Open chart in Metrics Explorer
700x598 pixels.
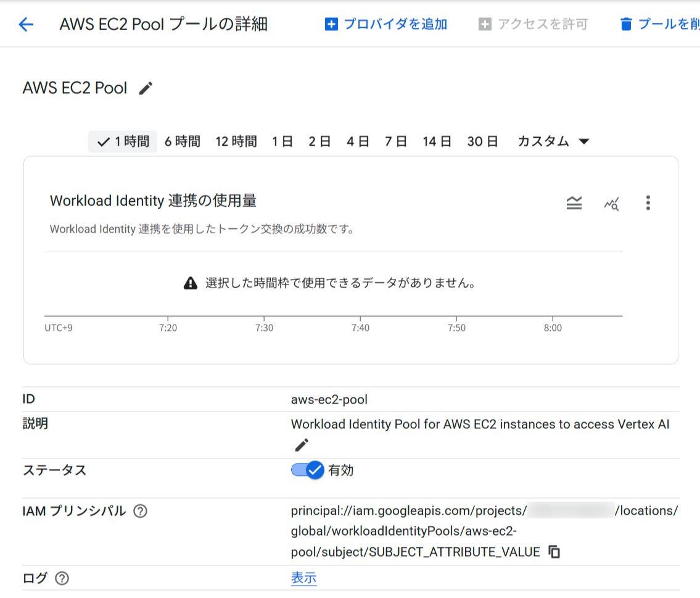point(611,204)
